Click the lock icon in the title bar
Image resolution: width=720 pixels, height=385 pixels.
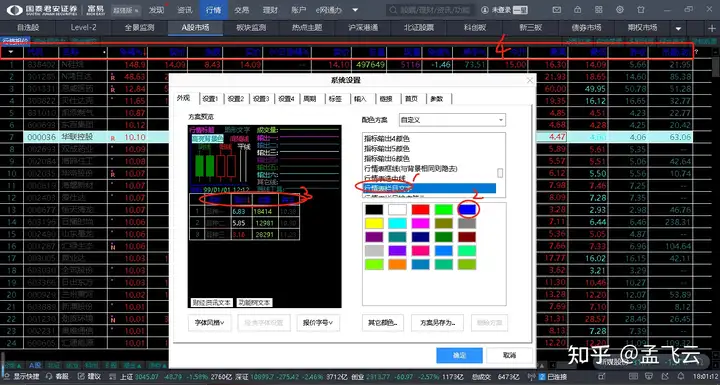[578, 10]
